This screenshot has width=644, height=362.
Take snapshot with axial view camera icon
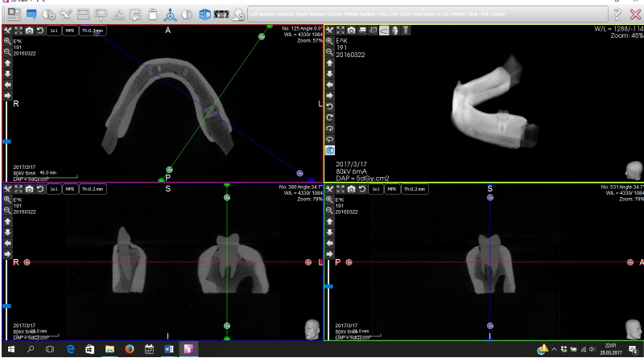coord(29,31)
